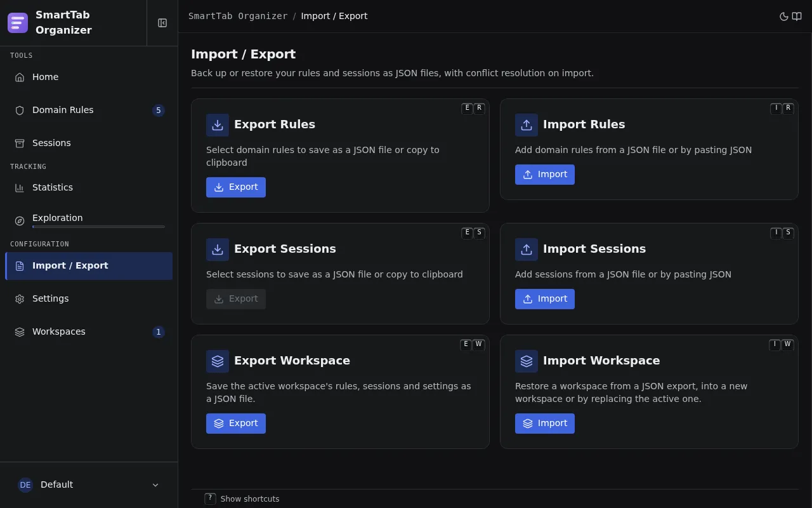Screen dimensions: 812x508
Task: Open the Exploration page
Action: 89,220
